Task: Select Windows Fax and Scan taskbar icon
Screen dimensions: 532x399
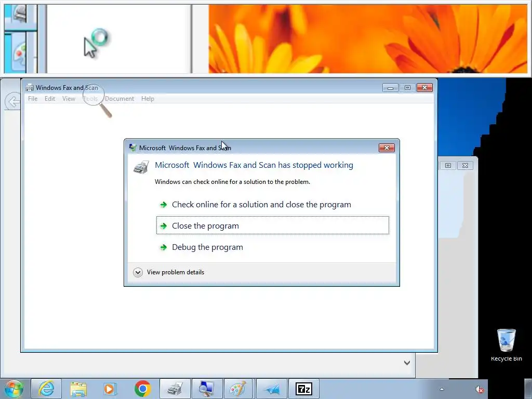Action: pyautogui.click(x=175, y=389)
